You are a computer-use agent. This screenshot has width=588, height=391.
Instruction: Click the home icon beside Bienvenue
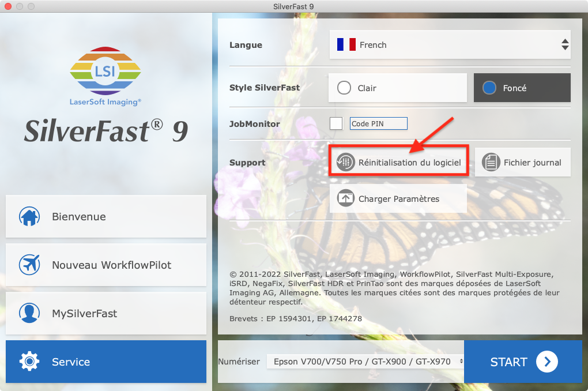click(29, 216)
